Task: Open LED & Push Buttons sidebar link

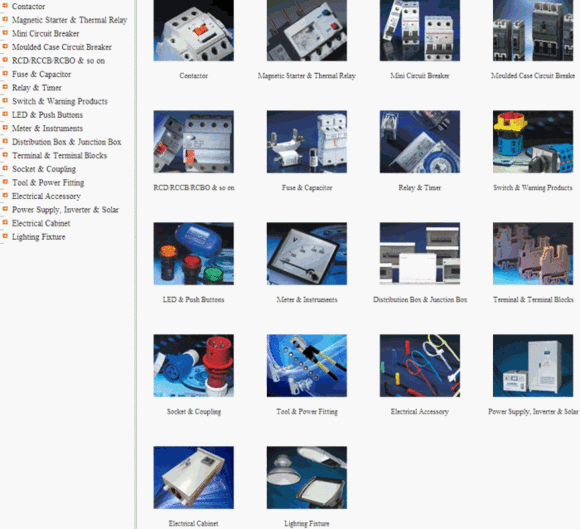Action: [x=47, y=115]
